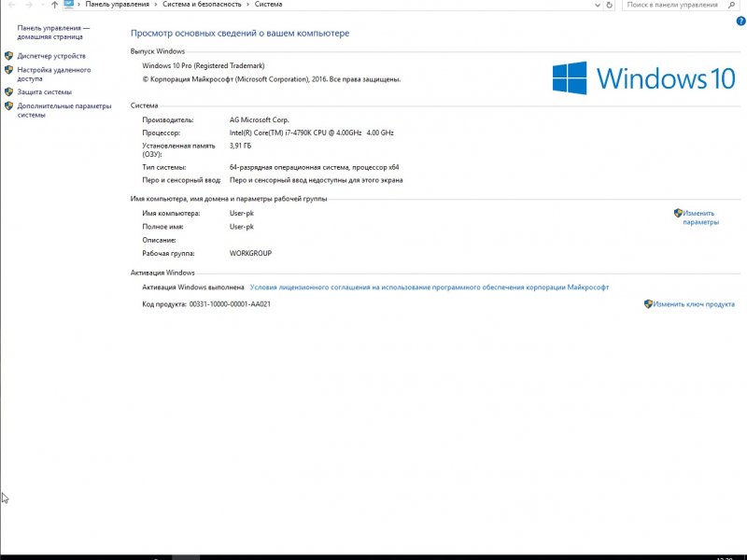Click the workgroup value WORKGROUP

point(250,253)
